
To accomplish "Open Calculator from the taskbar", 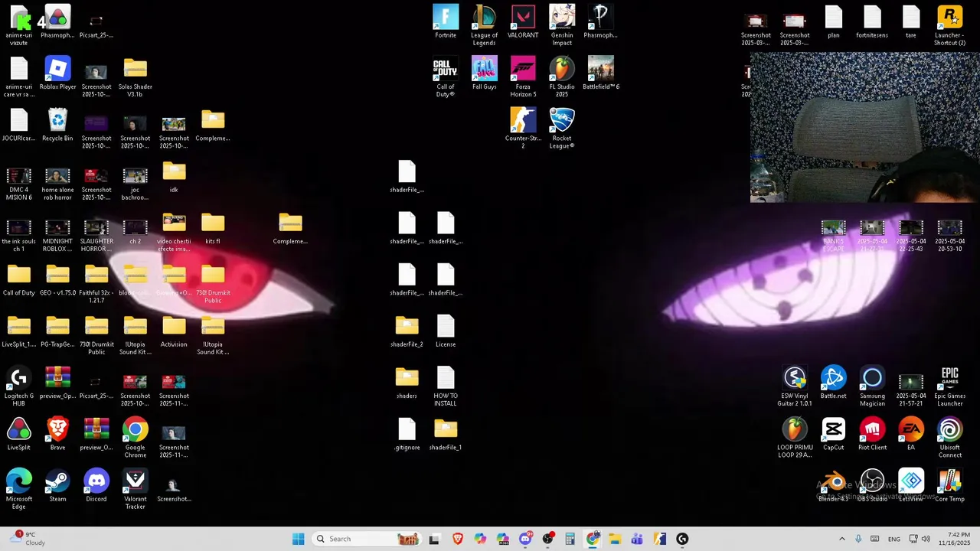I will click(x=570, y=539).
